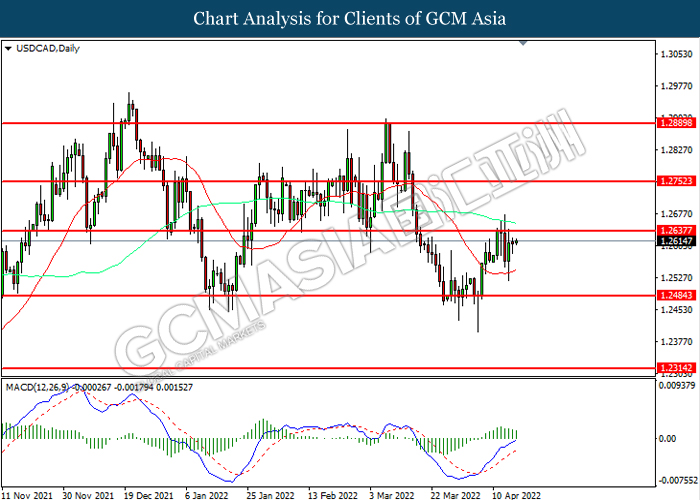Click the 1.24530 price axis value
Image resolution: width=700 pixels, height=500 pixels.
pos(676,310)
